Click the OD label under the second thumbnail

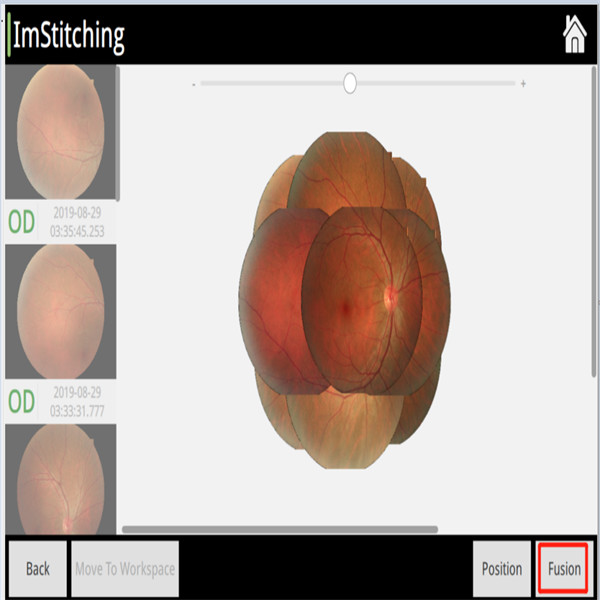(x=21, y=402)
